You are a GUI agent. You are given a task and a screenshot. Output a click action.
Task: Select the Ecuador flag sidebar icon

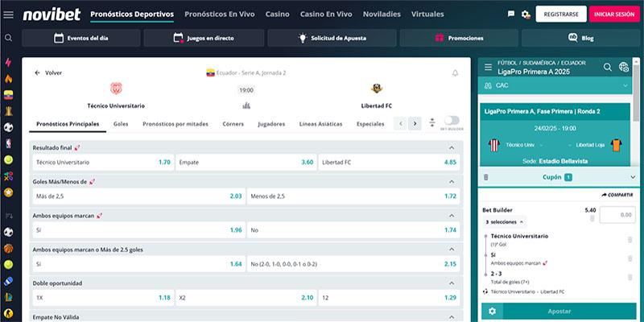tap(8, 95)
